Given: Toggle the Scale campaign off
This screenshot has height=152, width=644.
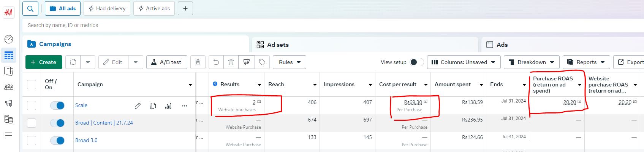Looking at the screenshot, I should coord(57,106).
